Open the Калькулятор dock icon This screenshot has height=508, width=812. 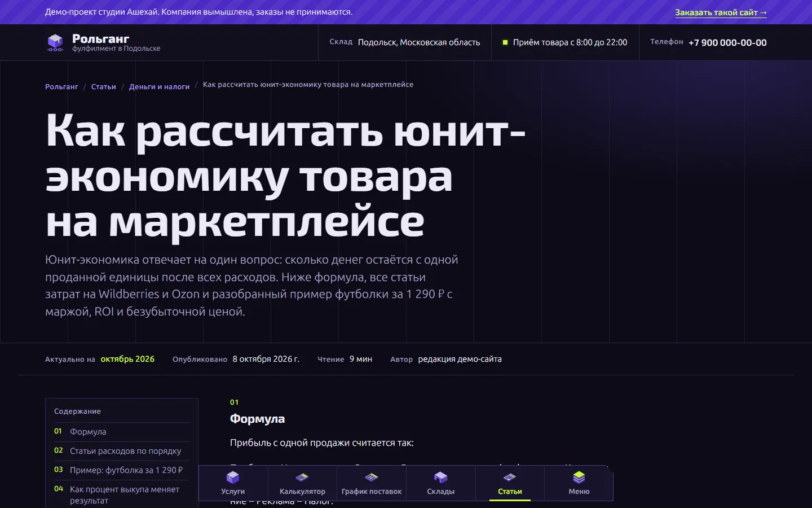click(x=302, y=483)
